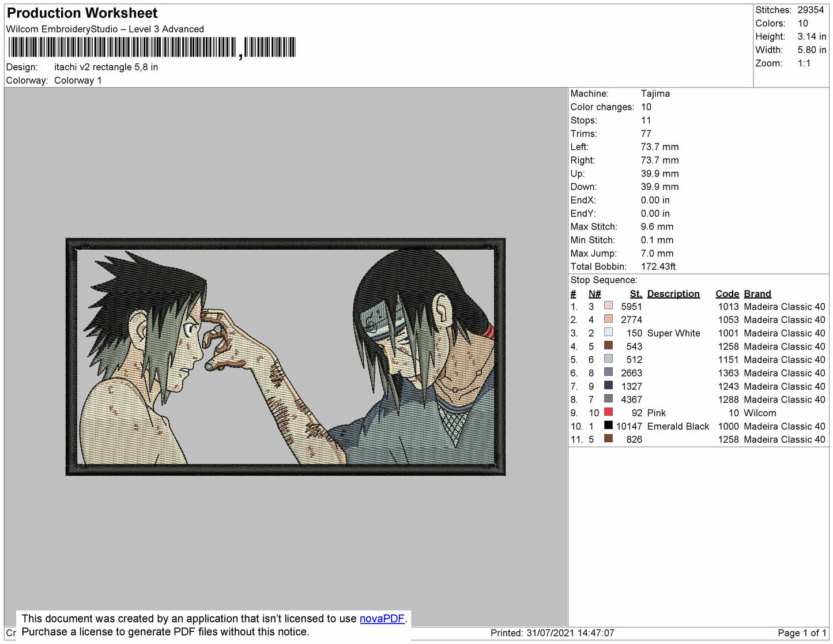The width and height of the screenshot is (833, 644).
Task: Click the 'Brand' column header
Action: click(x=757, y=294)
